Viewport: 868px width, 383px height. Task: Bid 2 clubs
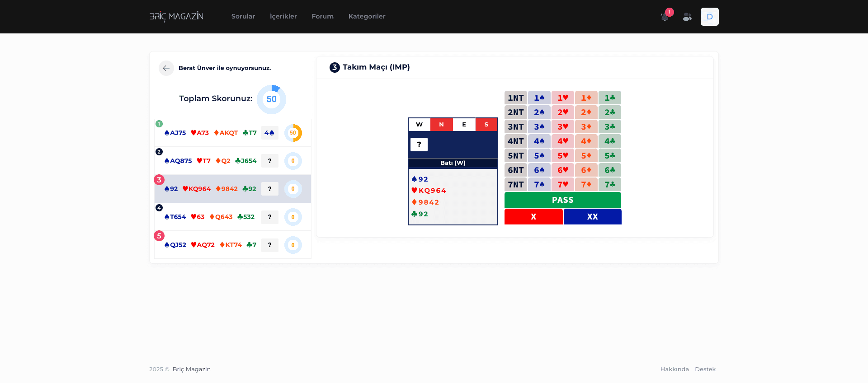tap(610, 112)
